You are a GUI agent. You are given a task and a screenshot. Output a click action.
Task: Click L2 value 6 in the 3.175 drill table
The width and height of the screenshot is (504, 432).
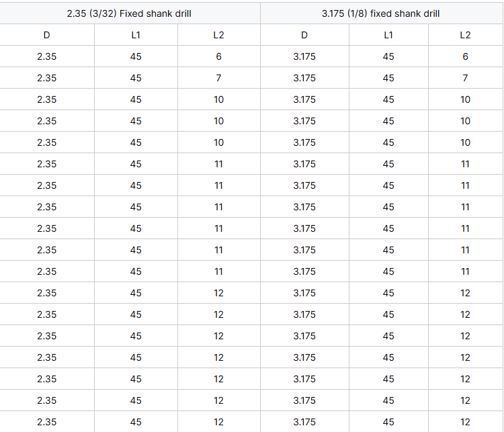pyautogui.click(x=465, y=56)
